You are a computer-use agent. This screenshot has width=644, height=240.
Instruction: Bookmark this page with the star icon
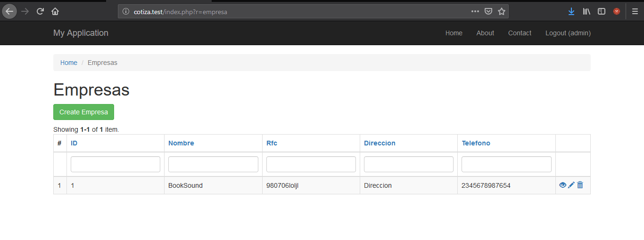click(x=502, y=11)
